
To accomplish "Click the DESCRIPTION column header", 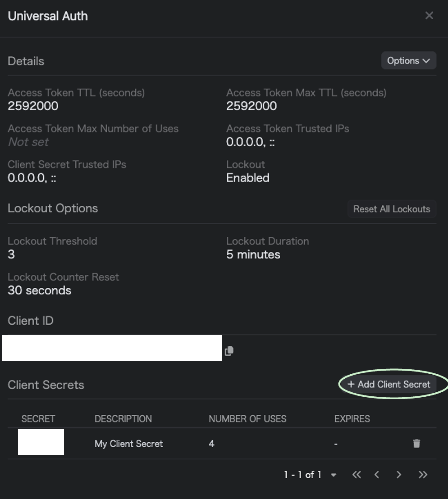I will pyautogui.click(x=123, y=419).
